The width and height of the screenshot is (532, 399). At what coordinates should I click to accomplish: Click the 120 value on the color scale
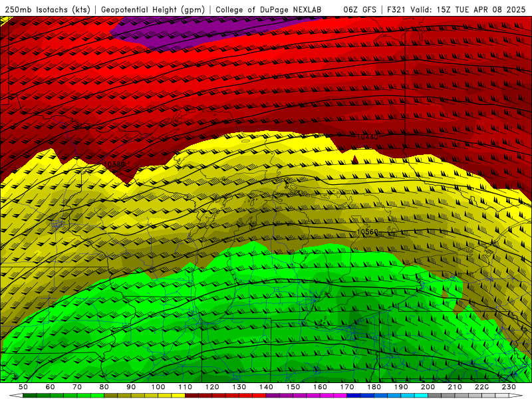(x=212, y=387)
